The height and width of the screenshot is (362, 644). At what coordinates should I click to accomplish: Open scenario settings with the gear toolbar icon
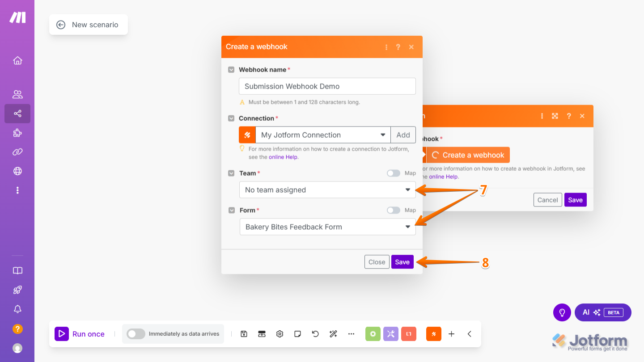(280, 333)
